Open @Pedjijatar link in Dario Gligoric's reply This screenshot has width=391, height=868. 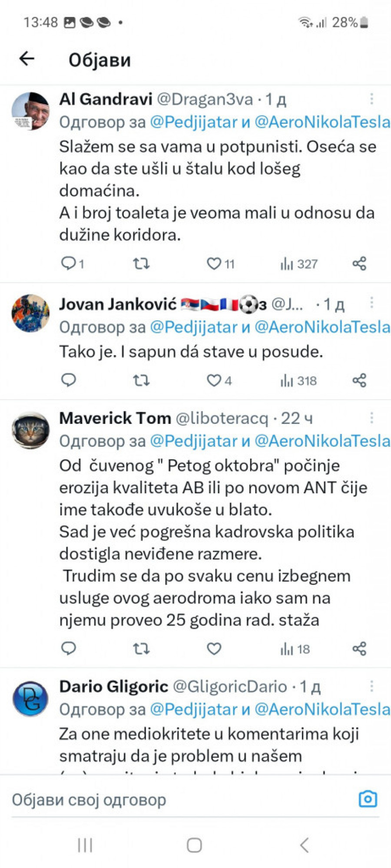194,709
